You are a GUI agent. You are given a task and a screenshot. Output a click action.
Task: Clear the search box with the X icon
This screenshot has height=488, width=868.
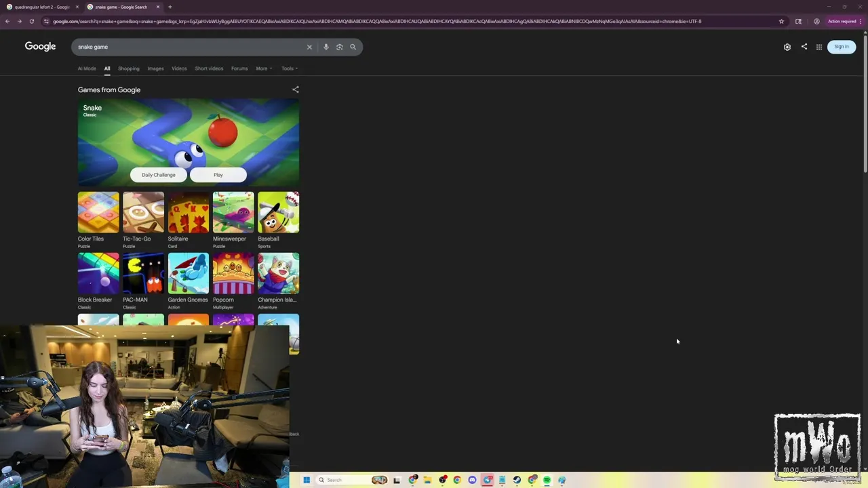[309, 47]
